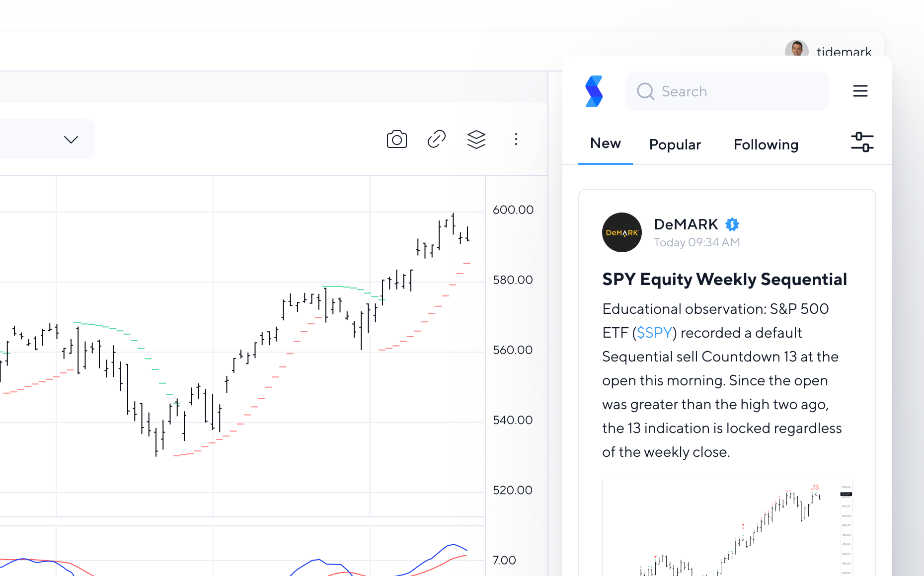Copy chart link with the link icon
924x576 pixels.
click(437, 139)
